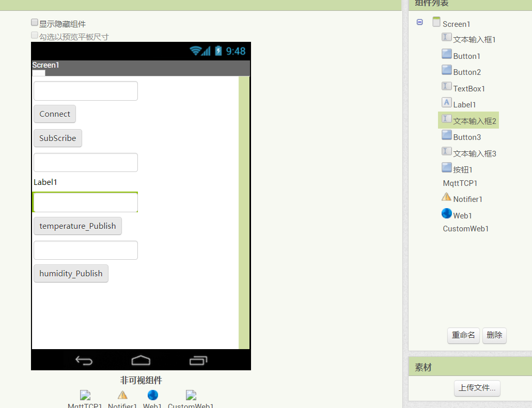Click the 素材 panel header
532x408 pixels.
(470, 367)
